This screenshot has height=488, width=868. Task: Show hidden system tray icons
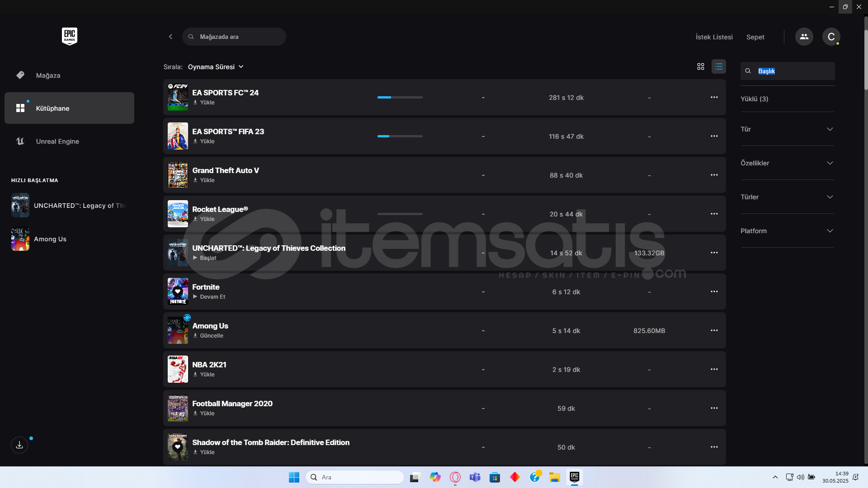coord(775,477)
